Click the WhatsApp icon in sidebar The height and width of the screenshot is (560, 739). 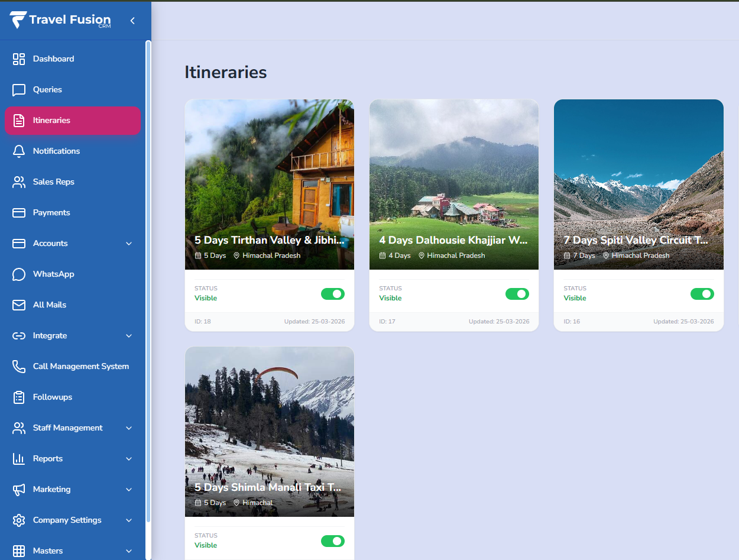(19, 274)
